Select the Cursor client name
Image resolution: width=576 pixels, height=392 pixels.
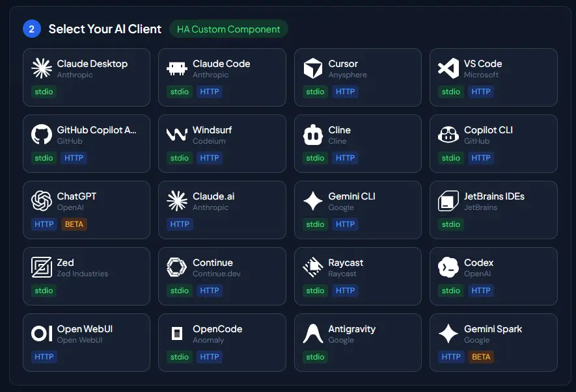343,64
